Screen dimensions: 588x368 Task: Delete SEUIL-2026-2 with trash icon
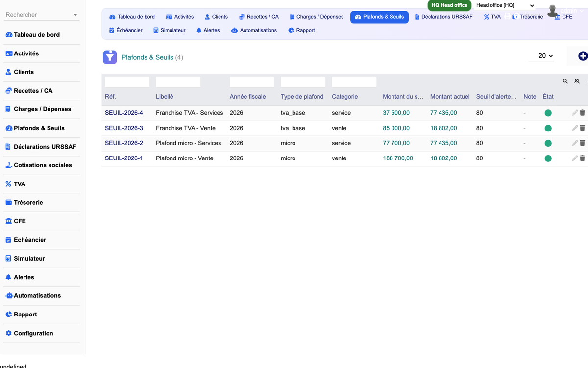(x=582, y=143)
